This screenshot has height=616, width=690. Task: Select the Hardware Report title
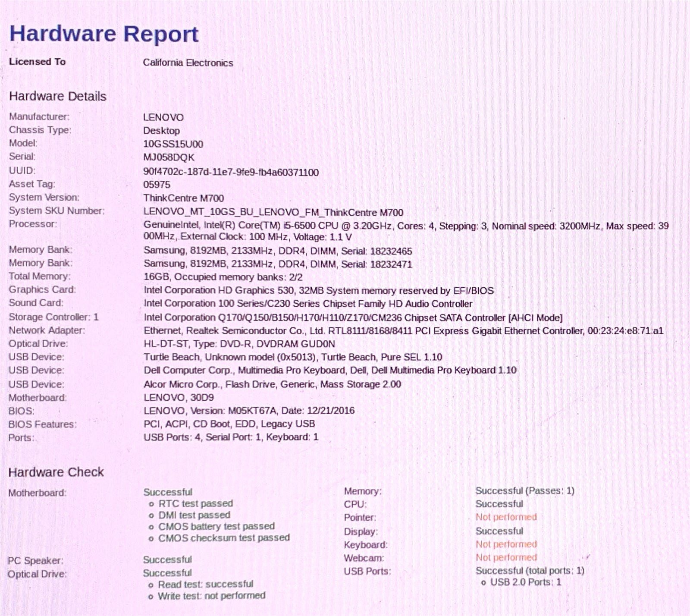104,34
